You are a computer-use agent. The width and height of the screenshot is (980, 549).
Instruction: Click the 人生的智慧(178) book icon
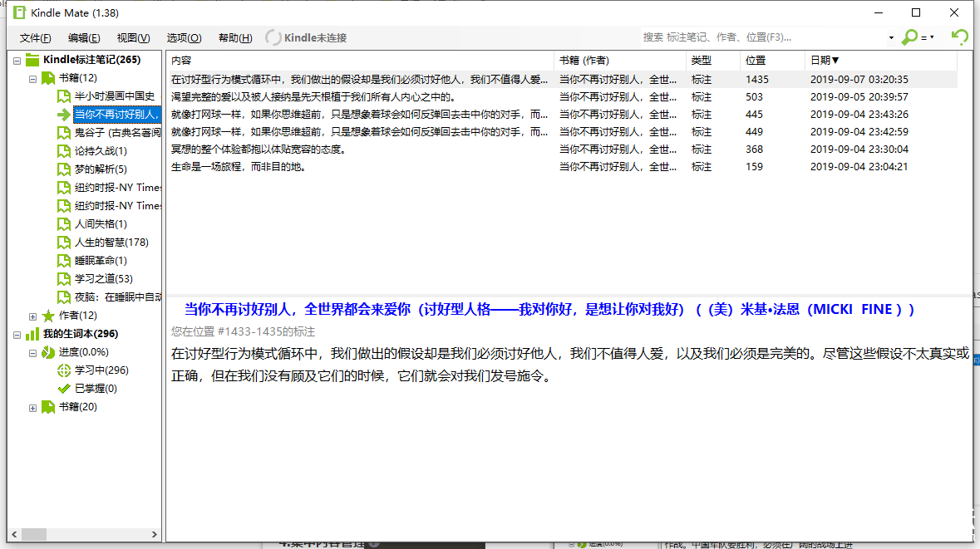click(x=64, y=243)
